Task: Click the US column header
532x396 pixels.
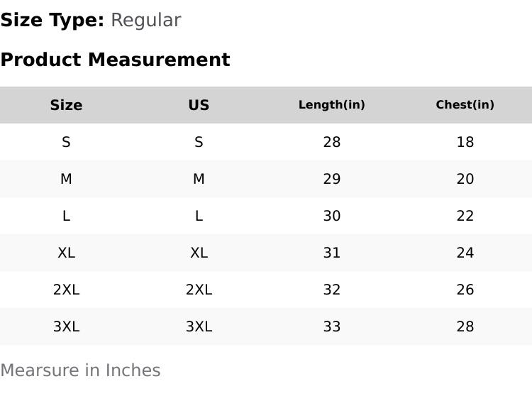Action: [199, 105]
